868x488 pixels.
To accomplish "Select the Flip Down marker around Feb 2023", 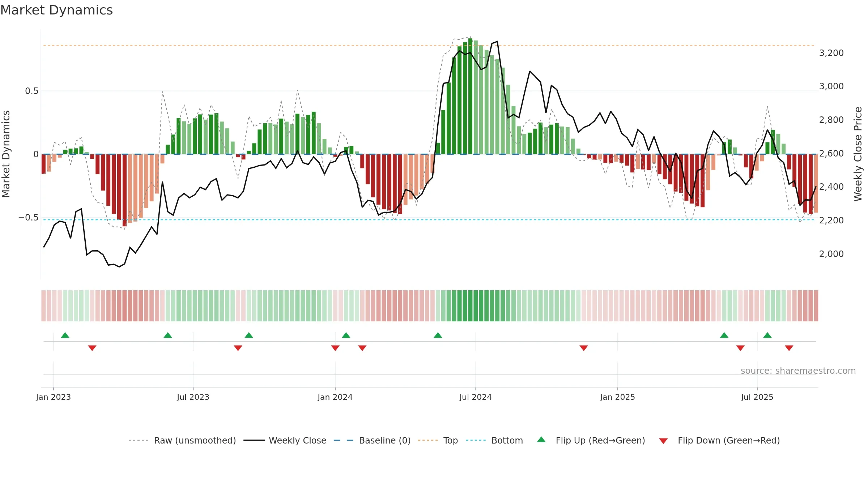I will tap(92, 348).
